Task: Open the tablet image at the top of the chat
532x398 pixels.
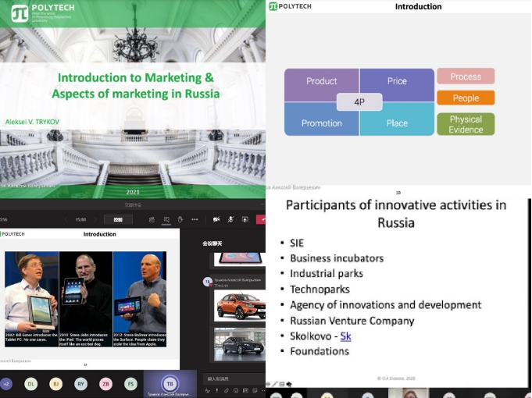Action: pyautogui.click(x=240, y=259)
